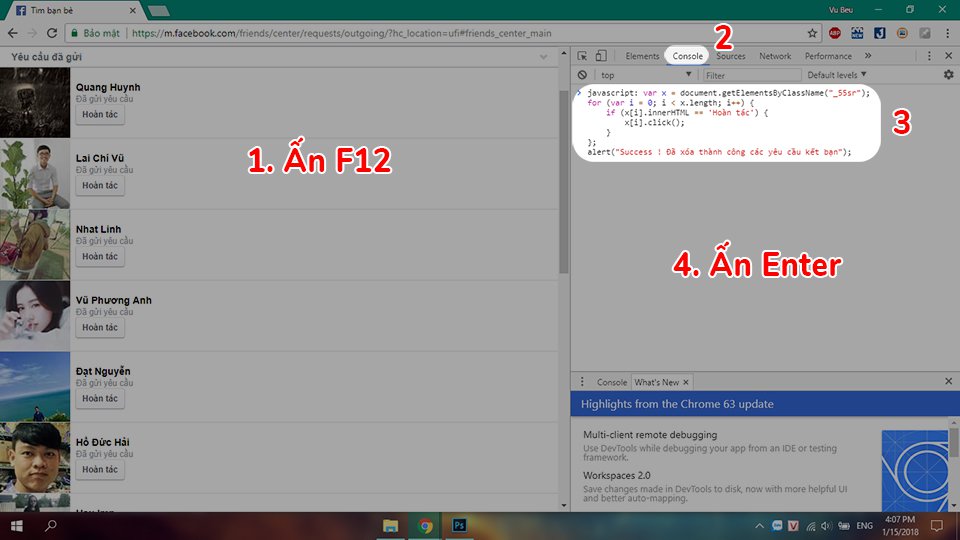Click the Workspaces 2.0 heading
This screenshot has width=960, height=540.
click(617, 475)
